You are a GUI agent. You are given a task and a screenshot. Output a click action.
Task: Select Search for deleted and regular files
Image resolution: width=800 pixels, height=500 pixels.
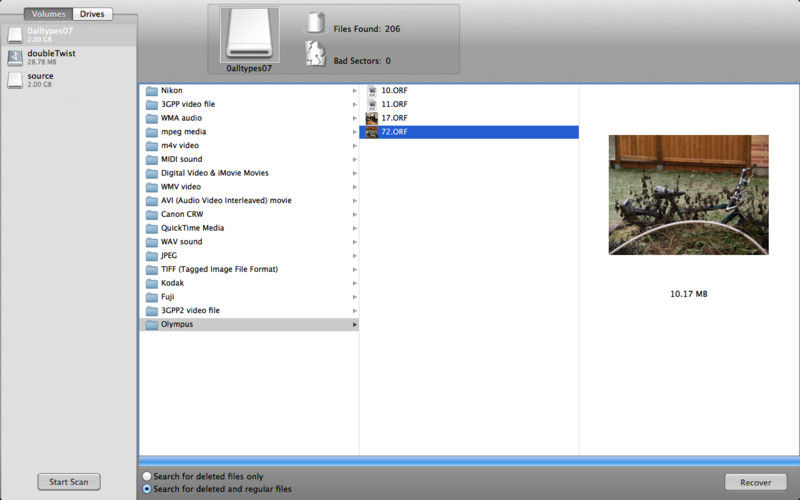click(x=147, y=489)
